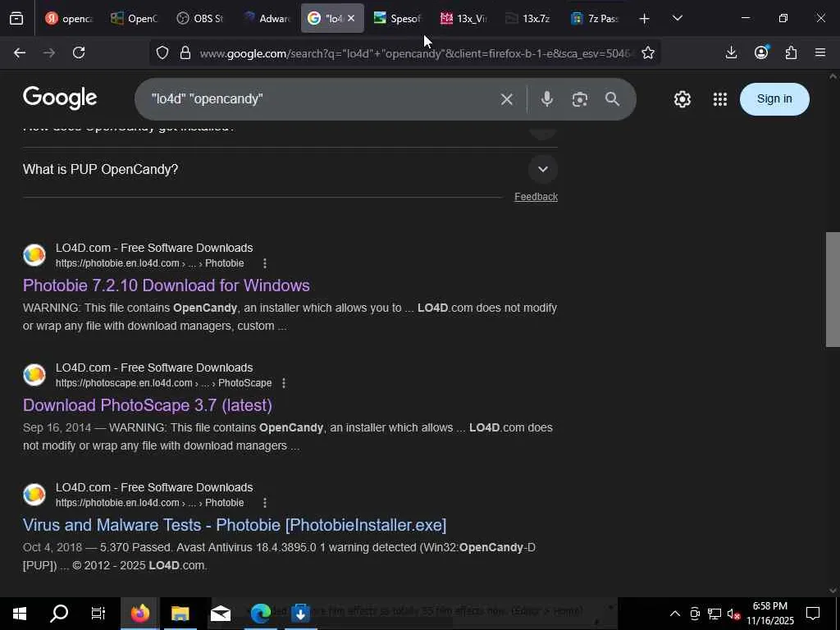Focus the Google search query field
The height and width of the screenshot is (630, 840).
pos(322,99)
